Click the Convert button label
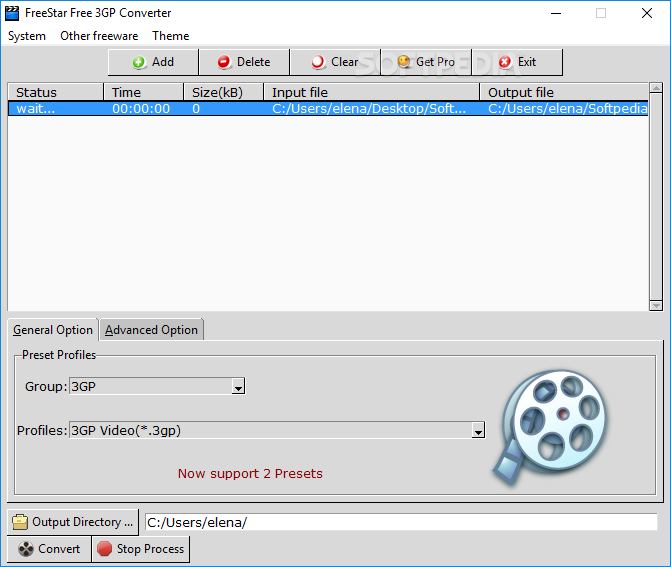Image resolution: width=671 pixels, height=567 pixels. click(59, 549)
